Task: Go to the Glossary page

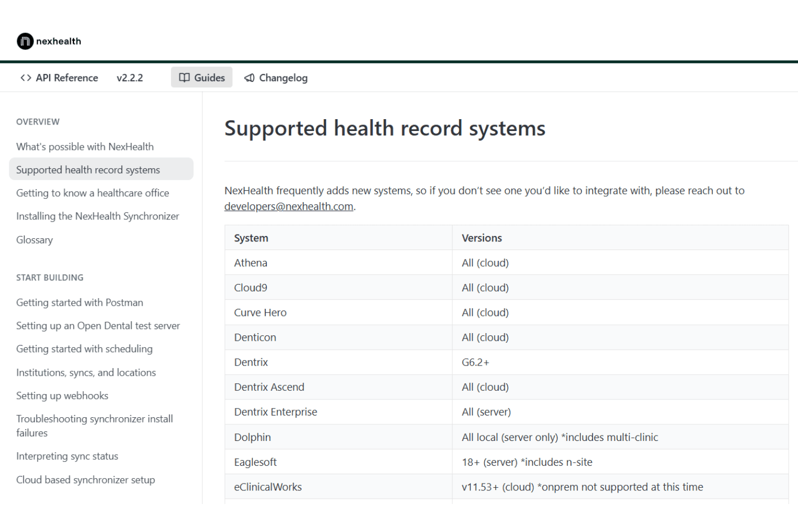Action: click(x=35, y=240)
